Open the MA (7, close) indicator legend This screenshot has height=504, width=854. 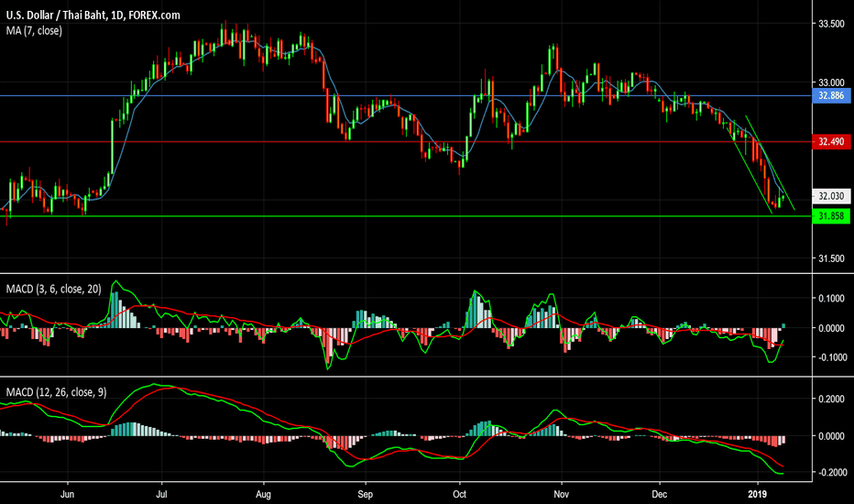tap(34, 31)
